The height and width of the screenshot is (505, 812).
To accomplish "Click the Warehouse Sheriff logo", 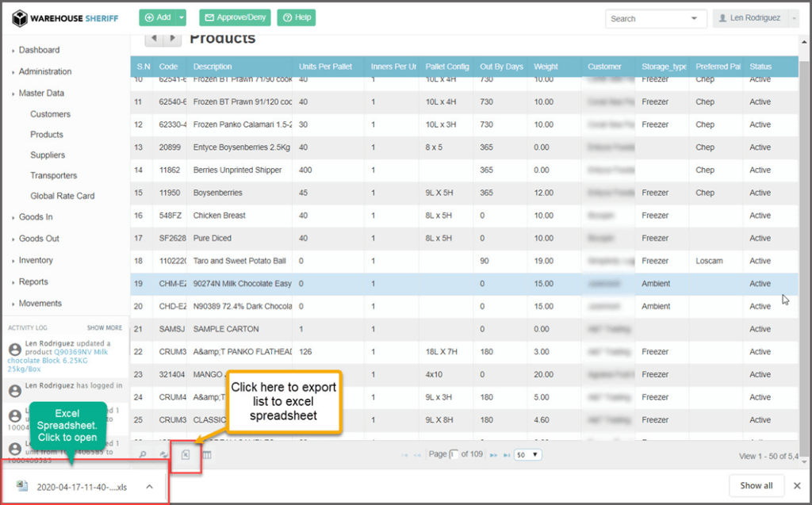I will [65, 17].
